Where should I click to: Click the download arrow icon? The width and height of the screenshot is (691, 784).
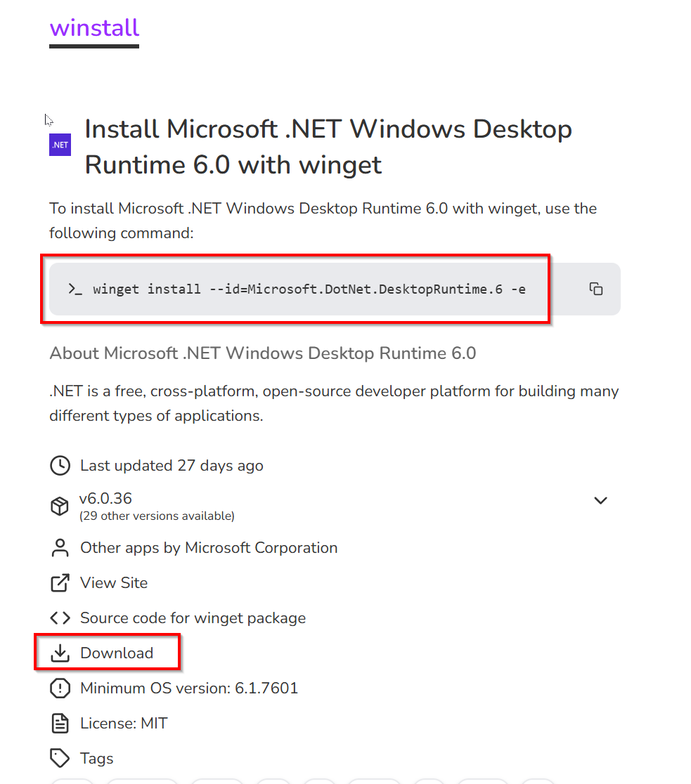coord(60,653)
